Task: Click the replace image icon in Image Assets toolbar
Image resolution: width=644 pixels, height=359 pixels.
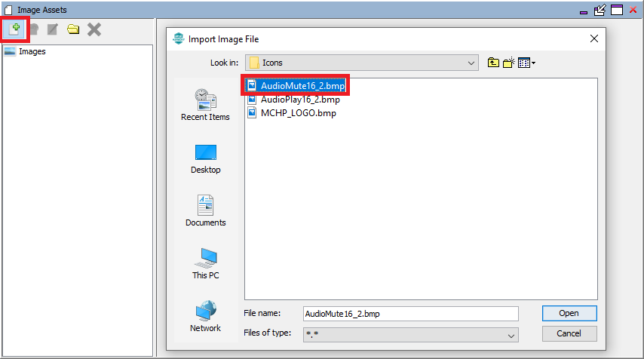Action: (x=34, y=29)
